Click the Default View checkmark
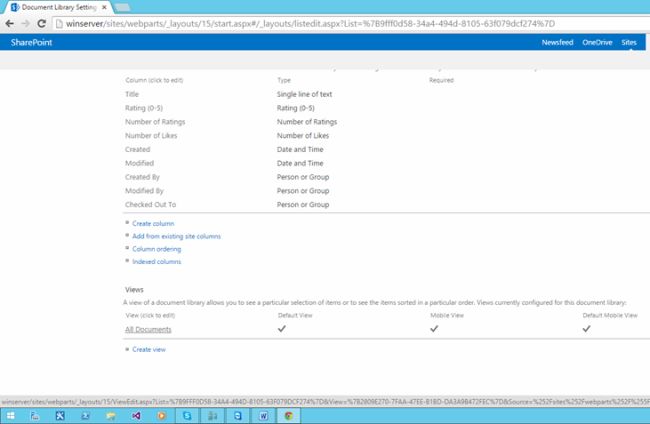The image size is (650, 424). pyautogui.click(x=282, y=329)
